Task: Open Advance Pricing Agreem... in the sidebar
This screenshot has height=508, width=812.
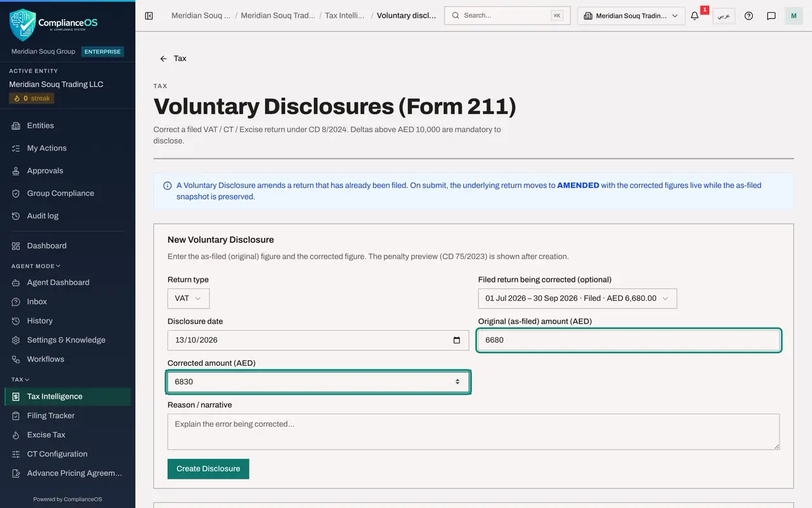Action: tap(68, 473)
